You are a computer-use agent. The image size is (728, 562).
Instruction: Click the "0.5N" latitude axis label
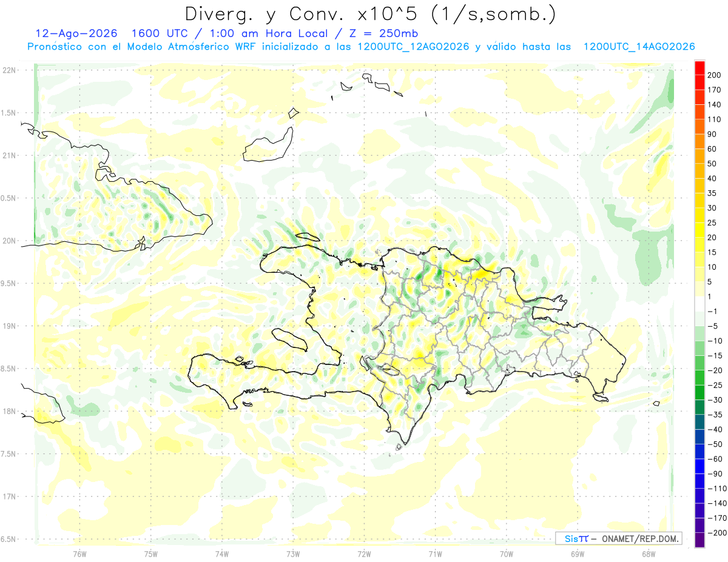click(9, 198)
